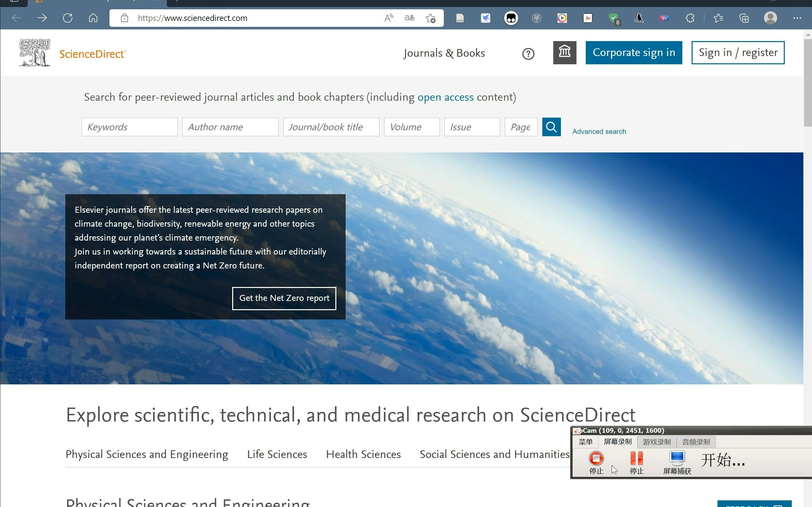Screen dimensions: 812x507
Task: Expand the Advanced search options
Action: (599, 132)
